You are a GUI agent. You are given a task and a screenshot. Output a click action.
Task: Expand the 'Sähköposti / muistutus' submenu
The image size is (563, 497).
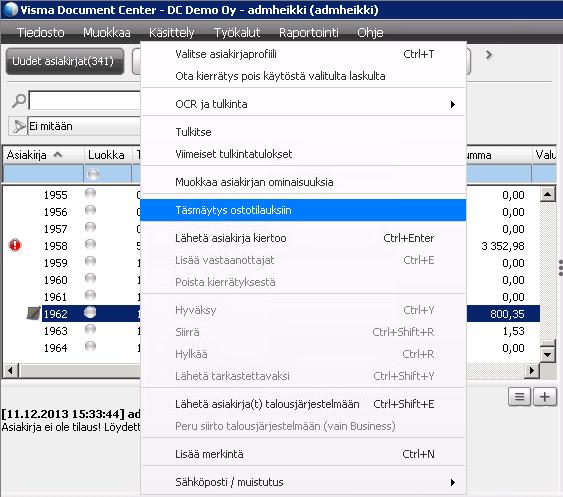click(x=303, y=482)
